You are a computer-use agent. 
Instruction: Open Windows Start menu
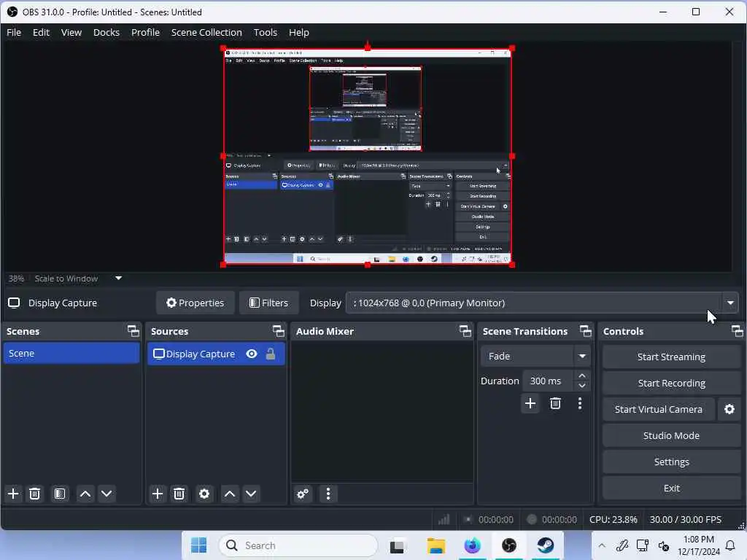(198, 545)
